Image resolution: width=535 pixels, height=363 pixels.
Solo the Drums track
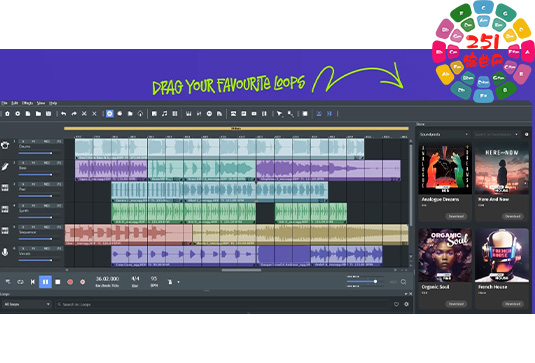(23, 141)
